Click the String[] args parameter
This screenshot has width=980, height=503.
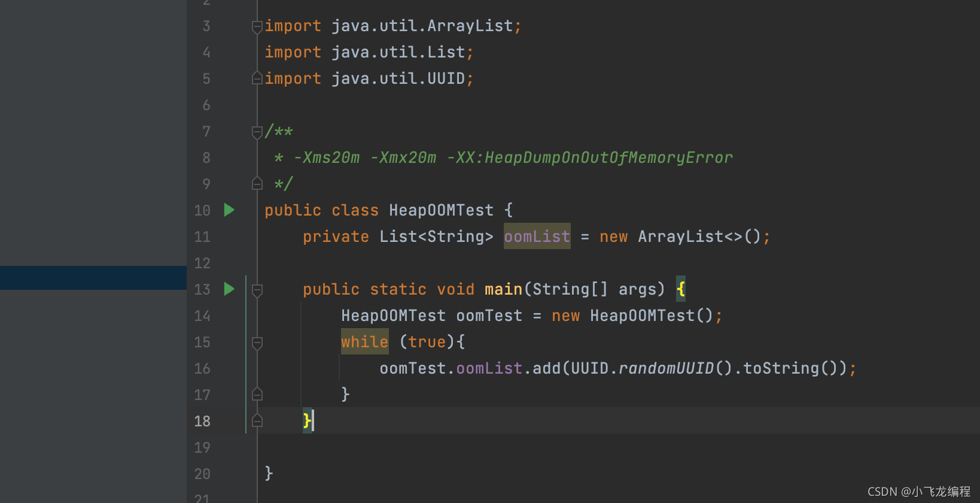pos(595,289)
